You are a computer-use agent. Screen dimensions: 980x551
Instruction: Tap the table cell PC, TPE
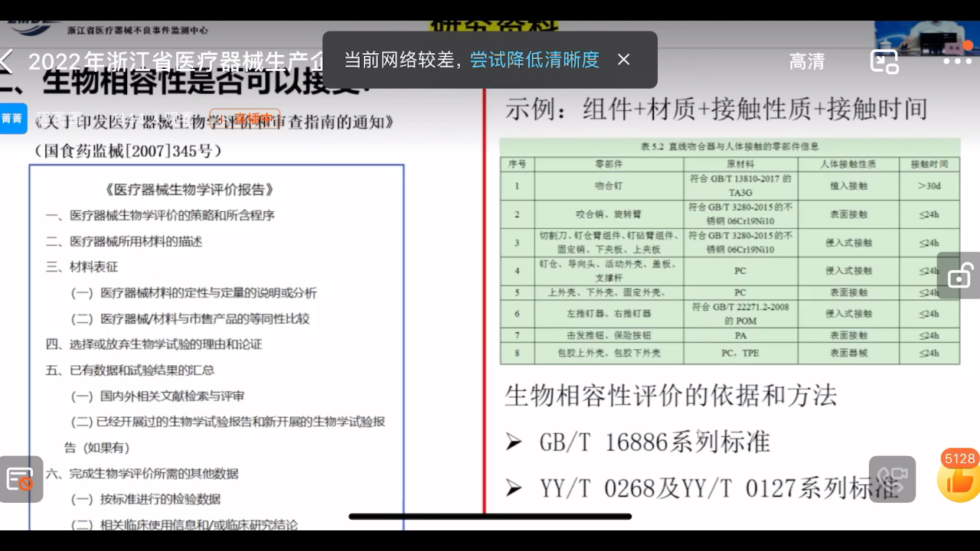tap(740, 353)
